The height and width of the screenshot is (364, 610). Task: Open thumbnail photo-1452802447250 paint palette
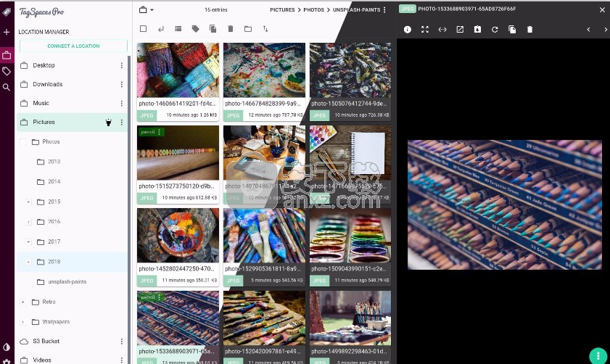(x=178, y=235)
